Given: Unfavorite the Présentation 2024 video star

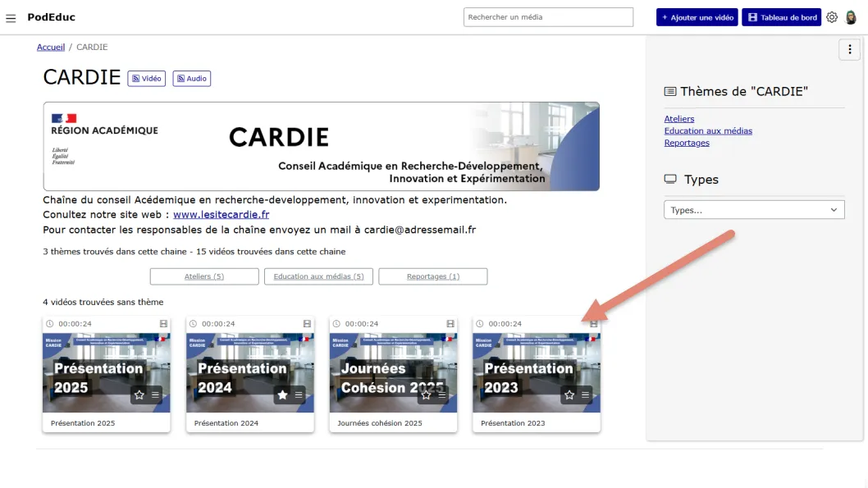Looking at the screenshot, I should point(282,395).
